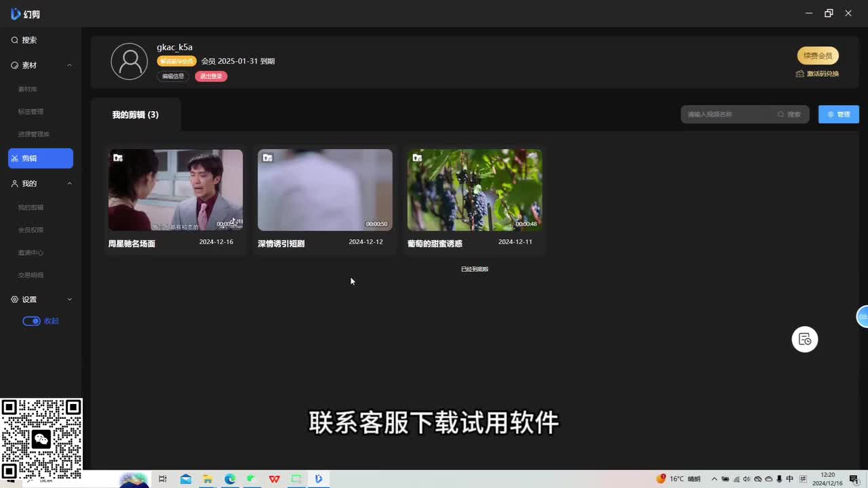The image size is (868, 488).
Task: Collapse the 我的 sidebar section
Action: [69, 184]
